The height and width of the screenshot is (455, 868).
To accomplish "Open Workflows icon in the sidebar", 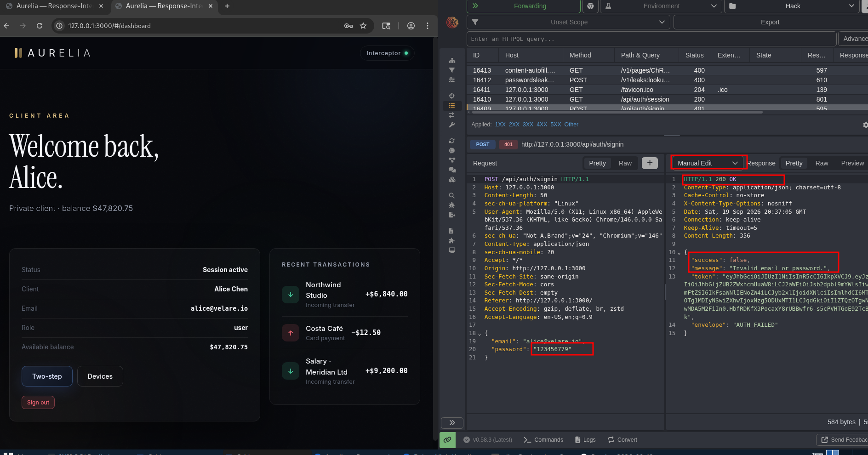I will coord(452,160).
